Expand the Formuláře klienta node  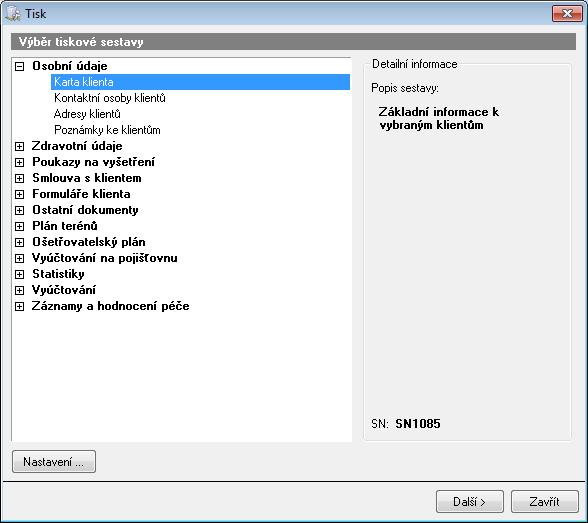click(x=20, y=195)
